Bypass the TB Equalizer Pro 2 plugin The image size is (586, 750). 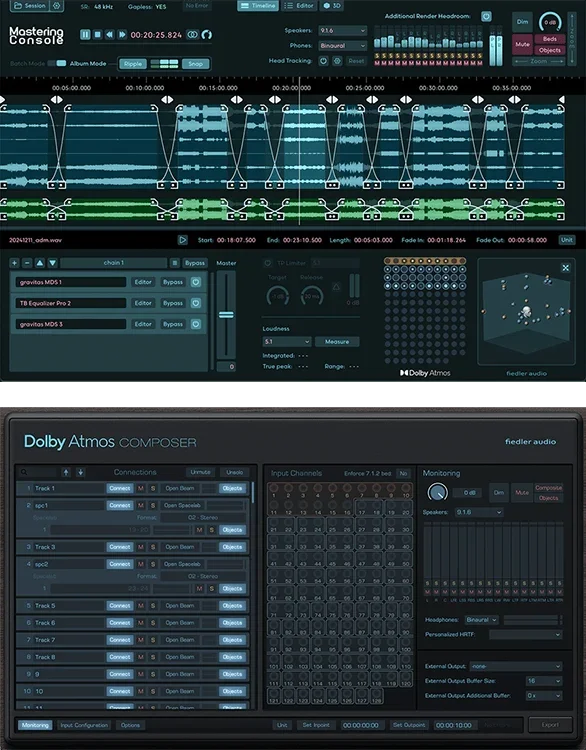pyautogui.click(x=173, y=303)
